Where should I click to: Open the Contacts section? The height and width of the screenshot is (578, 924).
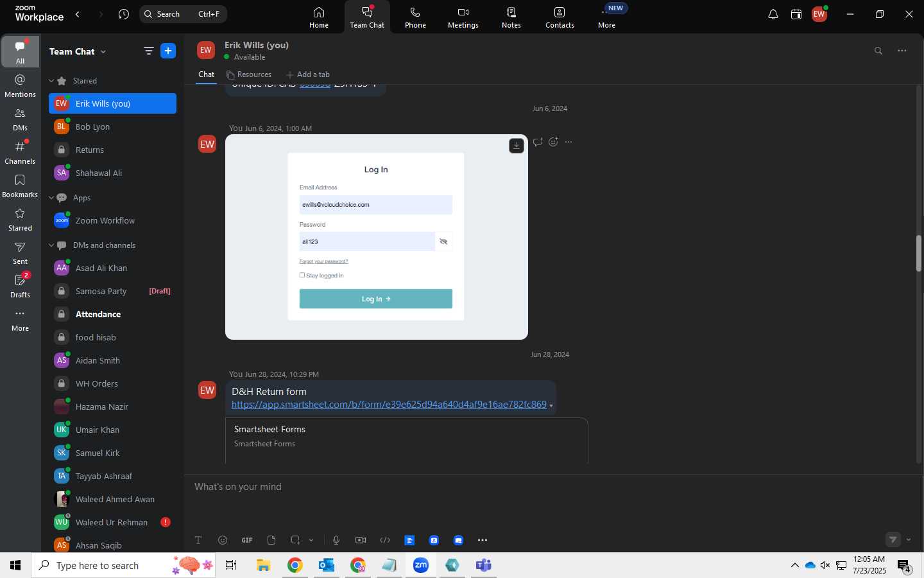click(560, 17)
